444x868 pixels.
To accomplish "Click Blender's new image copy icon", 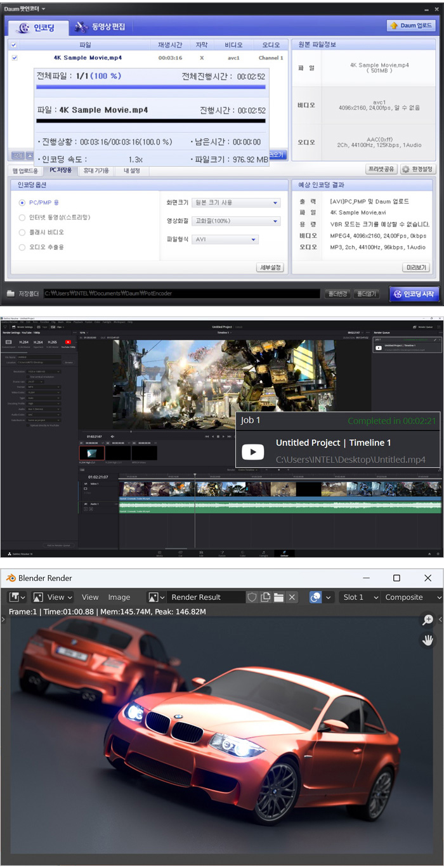I will click(265, 597).
